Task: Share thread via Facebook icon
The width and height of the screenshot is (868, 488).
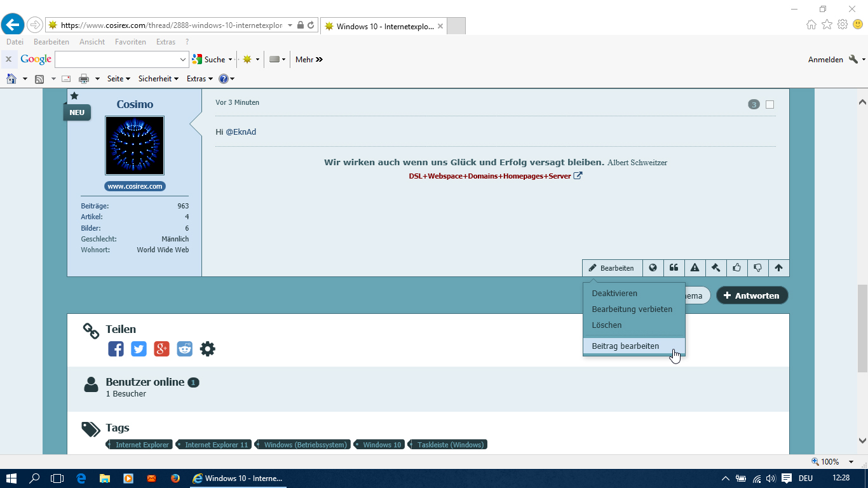Action: click(x=116, y=349)
